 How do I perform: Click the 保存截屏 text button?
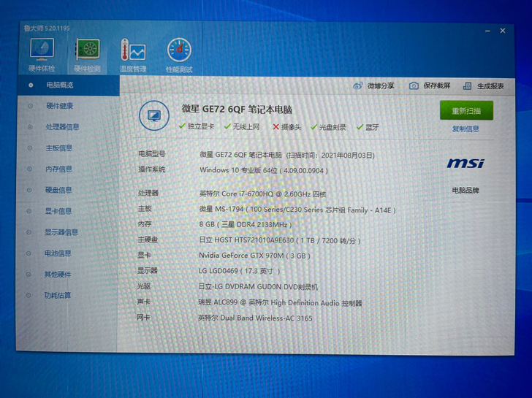pyautogui.click(x=437, y=85)
